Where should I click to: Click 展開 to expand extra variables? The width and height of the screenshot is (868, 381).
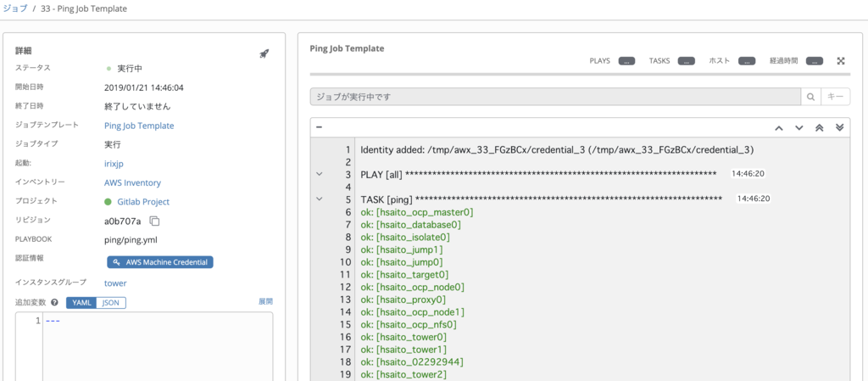click(x=265, y=302)
